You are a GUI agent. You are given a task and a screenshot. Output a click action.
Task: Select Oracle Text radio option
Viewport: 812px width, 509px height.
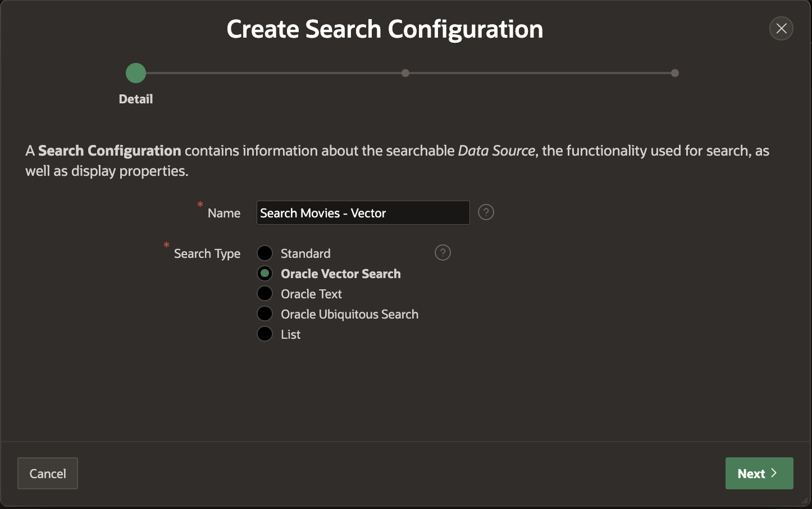(x=264, y=294)
